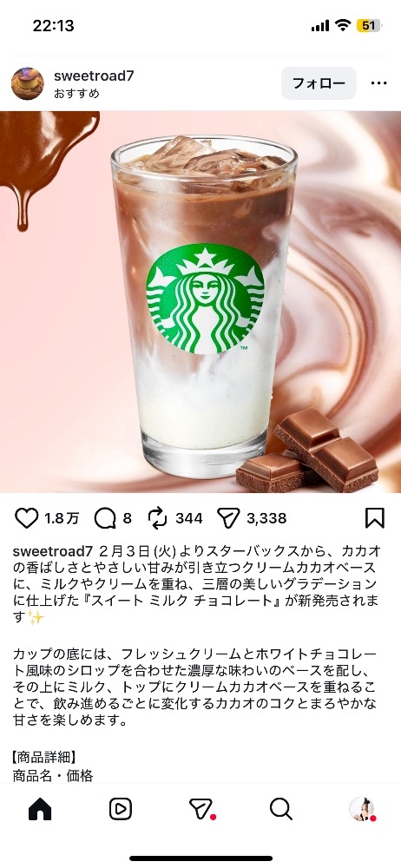
Task: Open your profile tab avatar
Action: click(x=362, y=809)
